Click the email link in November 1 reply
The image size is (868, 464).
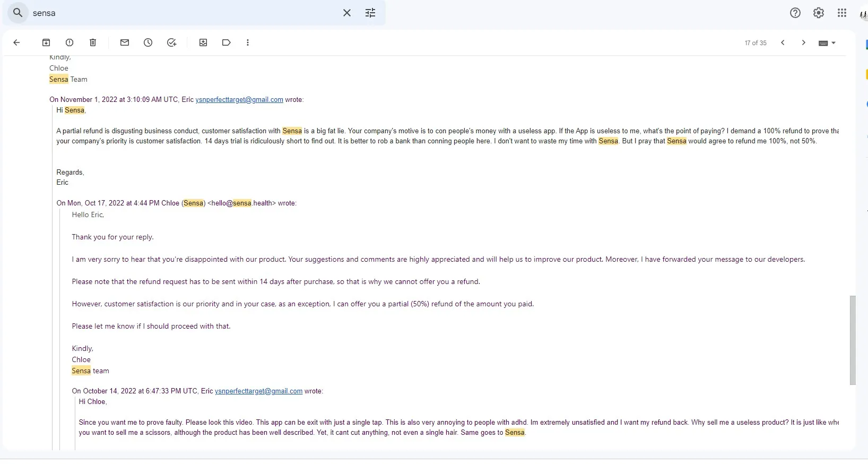click(239, 100)
